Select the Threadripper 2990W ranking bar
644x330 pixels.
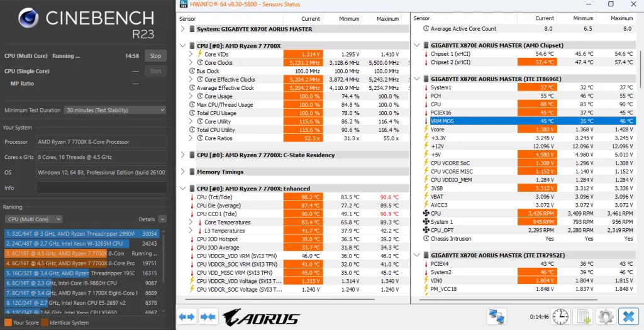point(82,234)
